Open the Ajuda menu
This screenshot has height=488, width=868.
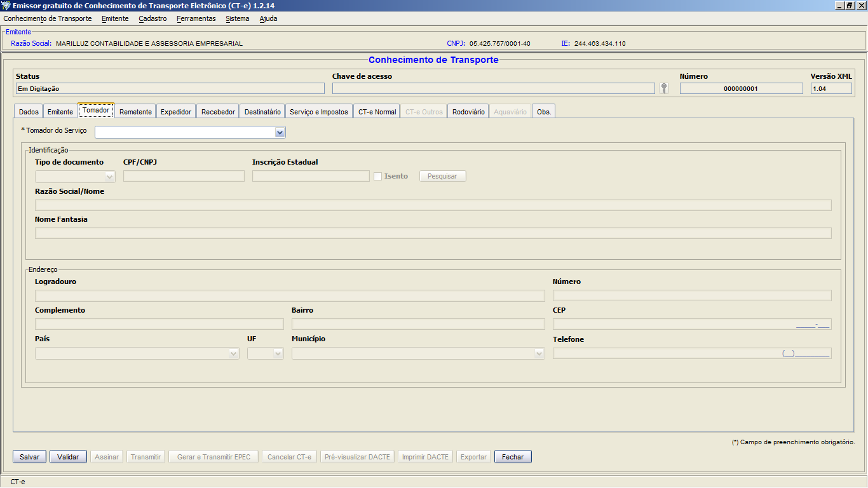click(268, 18)
